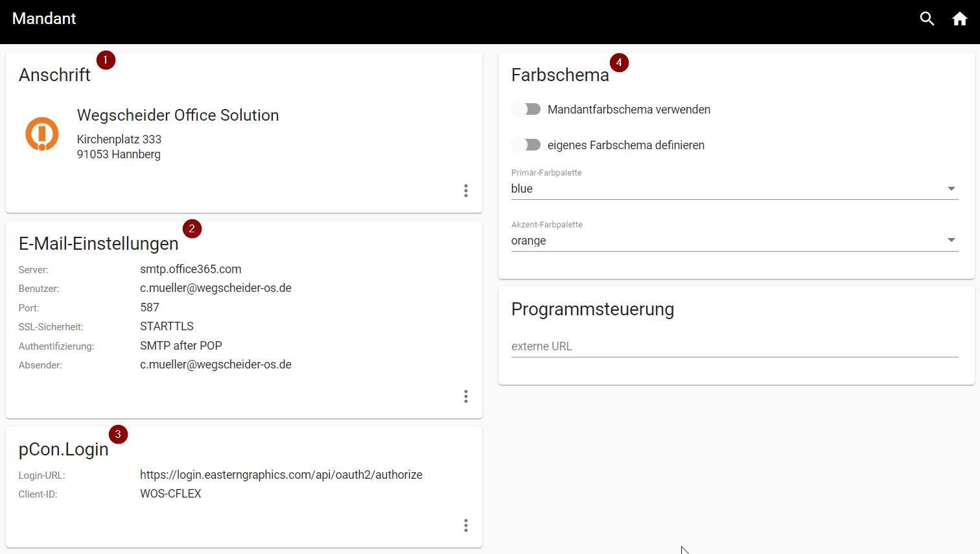Click authentication value SMTP after POP

181,346
